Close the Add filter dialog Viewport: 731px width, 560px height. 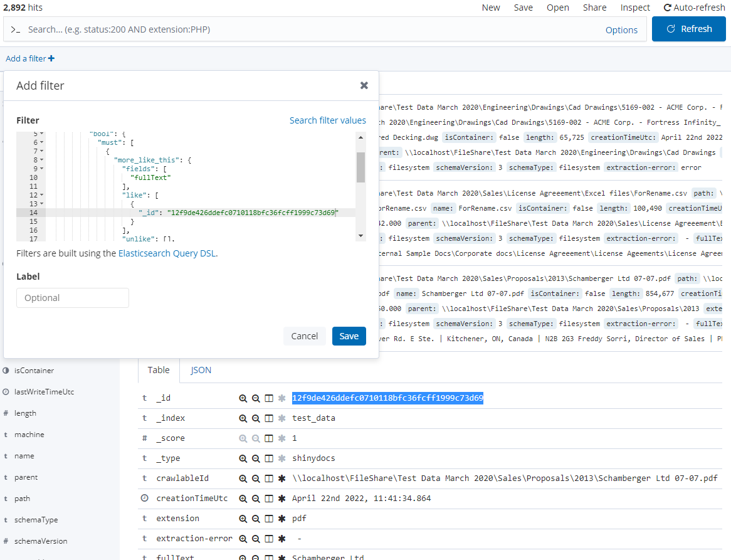[364, 86]
